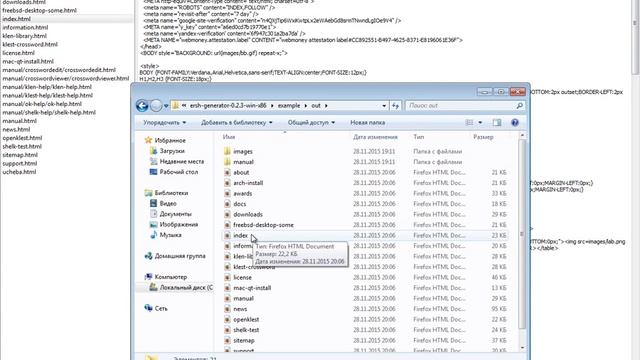Image resolution: width=640 pixels, height=360 pixels.
Task: Open the address bar history dropdown
Action: click(x=384, y=106)
